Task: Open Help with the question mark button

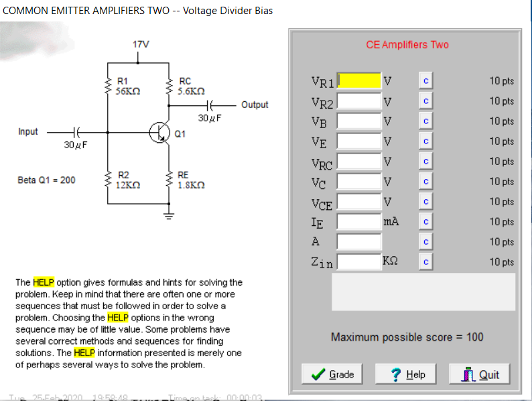Action: tap(405, 374)
